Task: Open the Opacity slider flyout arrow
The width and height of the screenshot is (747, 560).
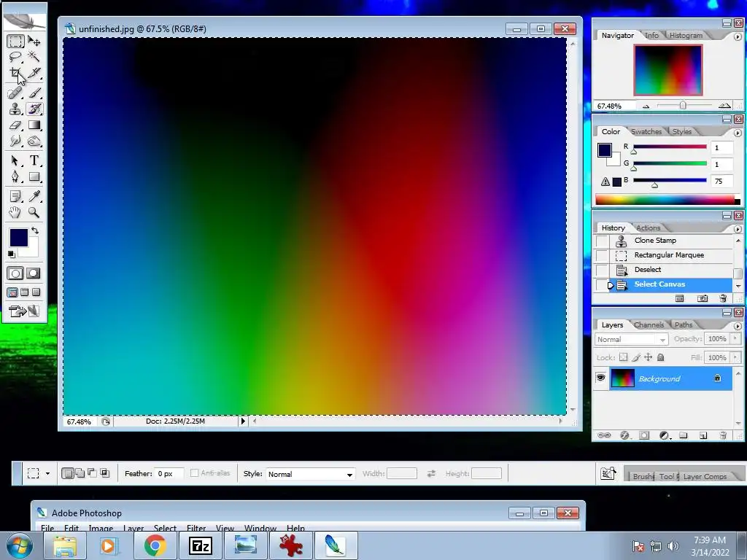Action: [735, 338]
